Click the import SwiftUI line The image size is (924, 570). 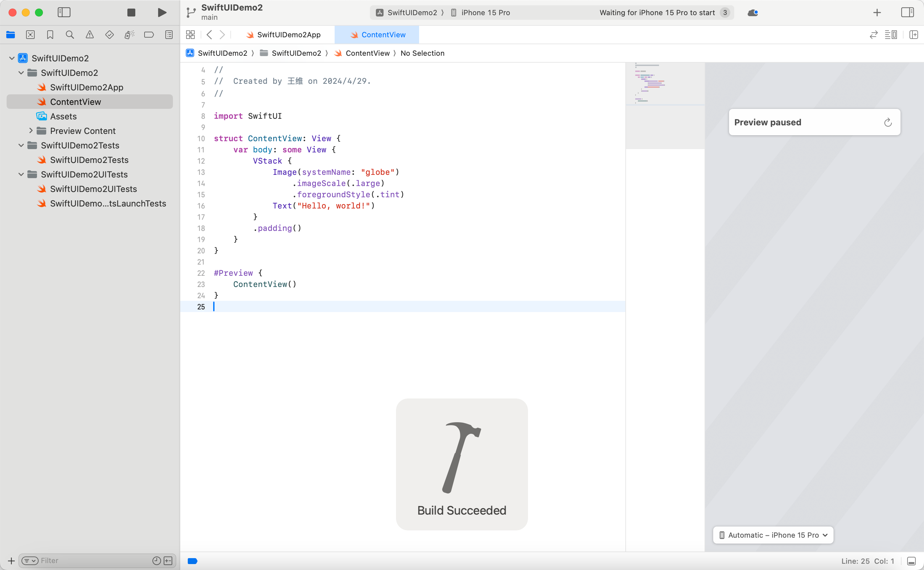point(248,116)
